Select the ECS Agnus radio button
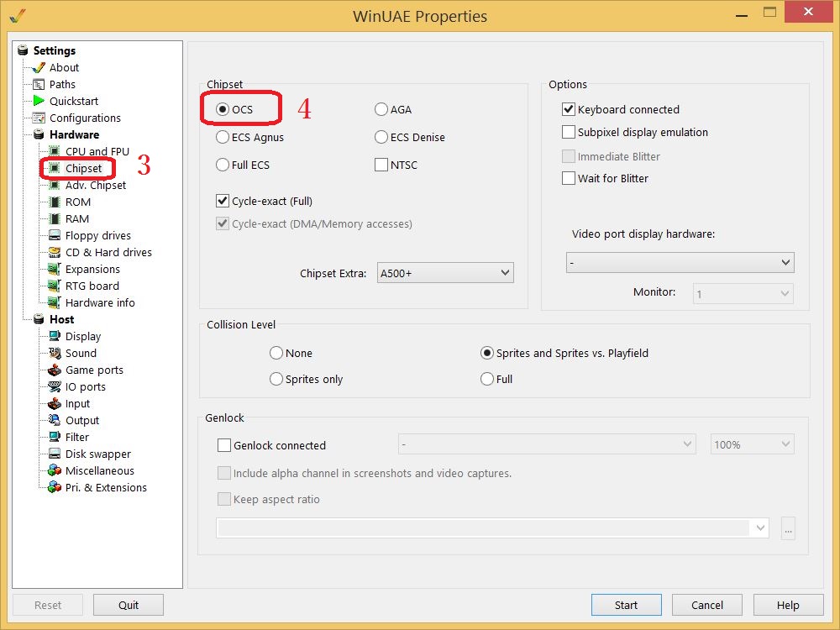Viewport: 840px width, 630px height. (x=223, y=137)
